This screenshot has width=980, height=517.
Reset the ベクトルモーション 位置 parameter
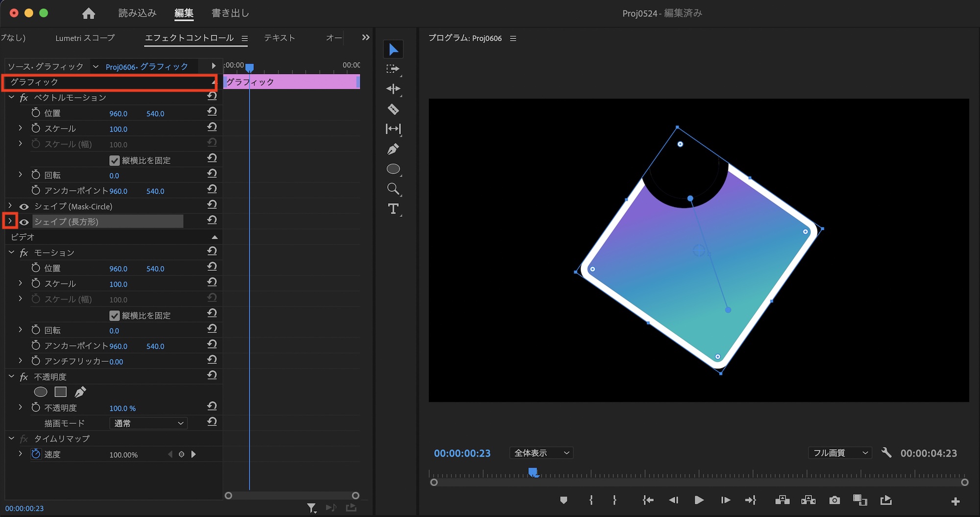pos(212,112)
